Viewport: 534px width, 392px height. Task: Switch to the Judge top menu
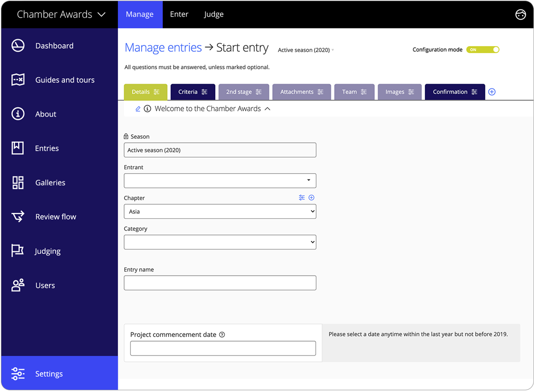(x=213, y=14)
